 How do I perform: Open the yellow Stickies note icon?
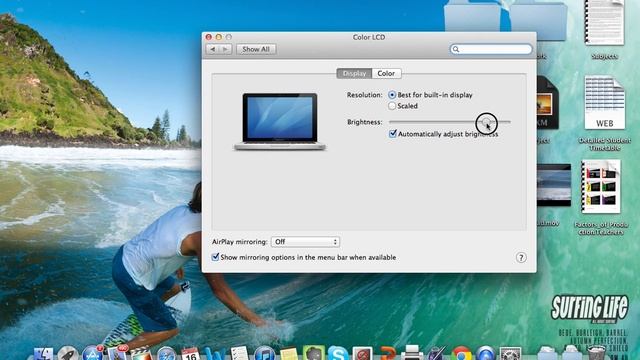pyautogui.click(x=289, y=354)
